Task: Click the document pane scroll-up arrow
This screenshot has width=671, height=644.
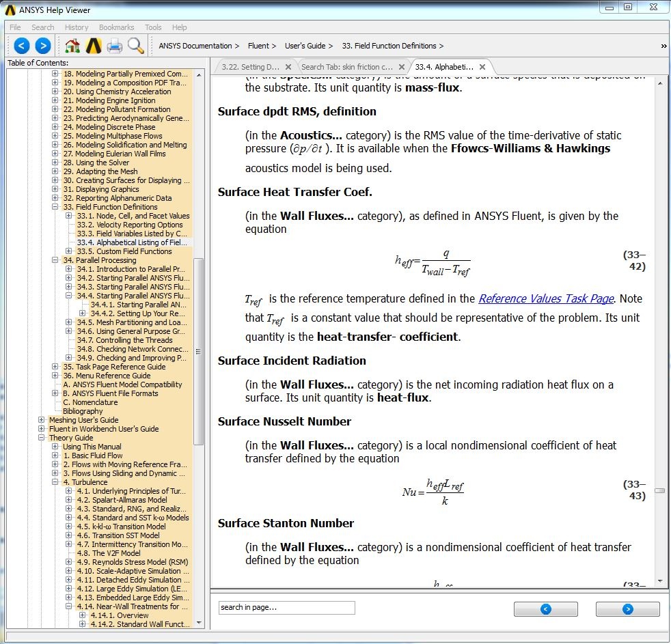Action: point(660,83)
